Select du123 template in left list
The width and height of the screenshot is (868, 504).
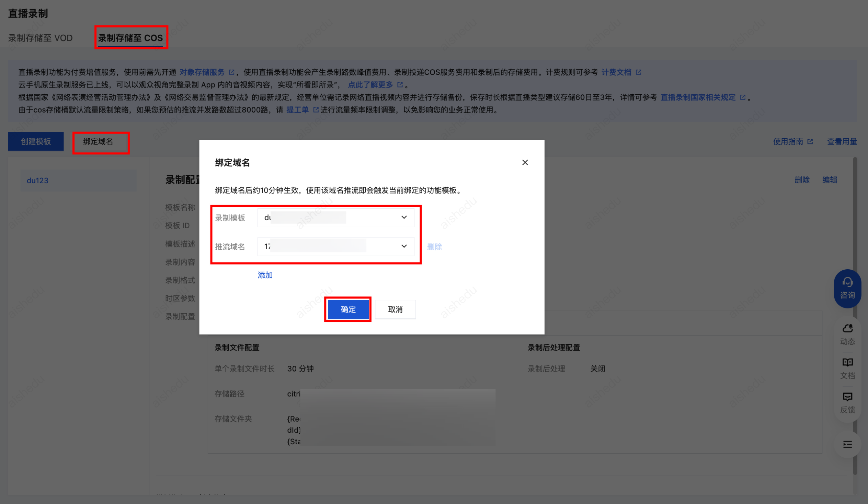pyautogui.click(x=37, y=180)
